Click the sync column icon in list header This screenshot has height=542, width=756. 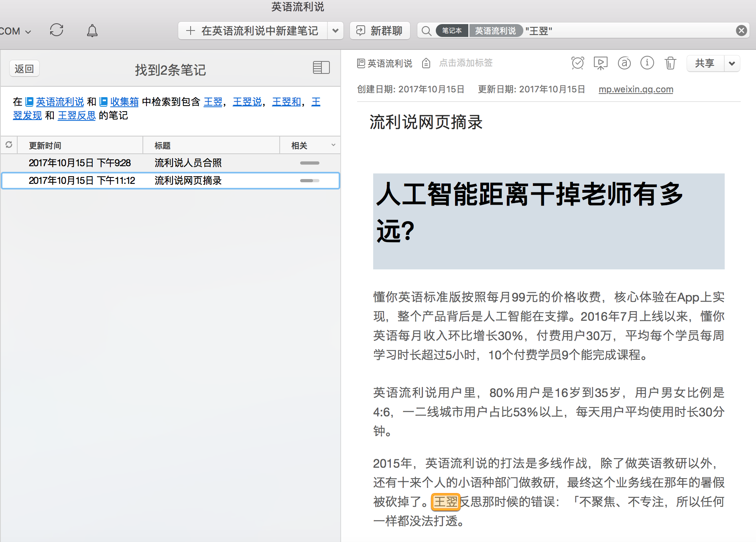tap(9, 145)
